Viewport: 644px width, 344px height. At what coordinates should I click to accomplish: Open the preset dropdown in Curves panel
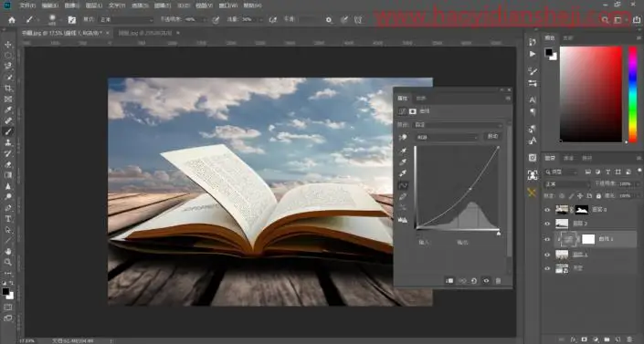click(x=458, y=125)
